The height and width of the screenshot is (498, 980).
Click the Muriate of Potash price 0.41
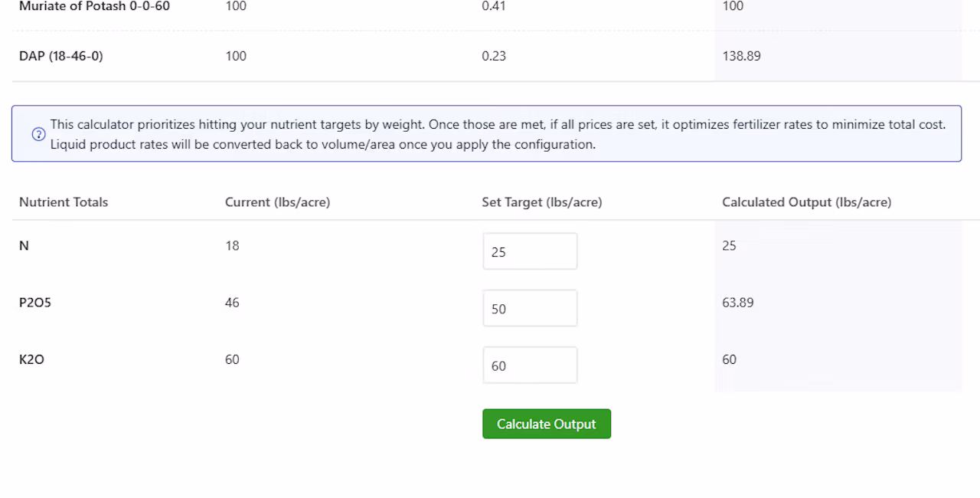(494, 7)
